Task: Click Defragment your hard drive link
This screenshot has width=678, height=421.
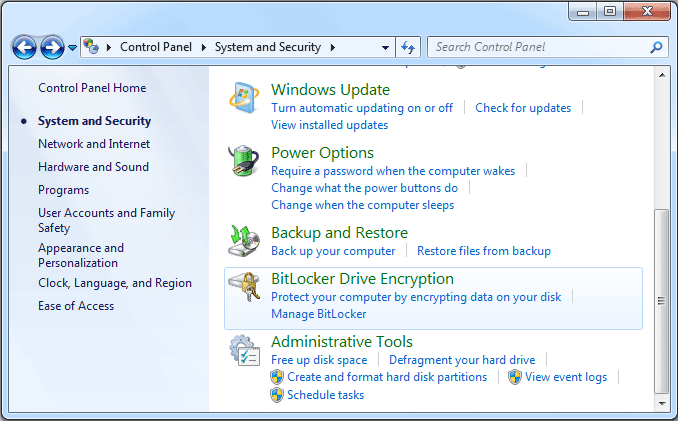Action: pyautogui.click(x=461, y=360)
